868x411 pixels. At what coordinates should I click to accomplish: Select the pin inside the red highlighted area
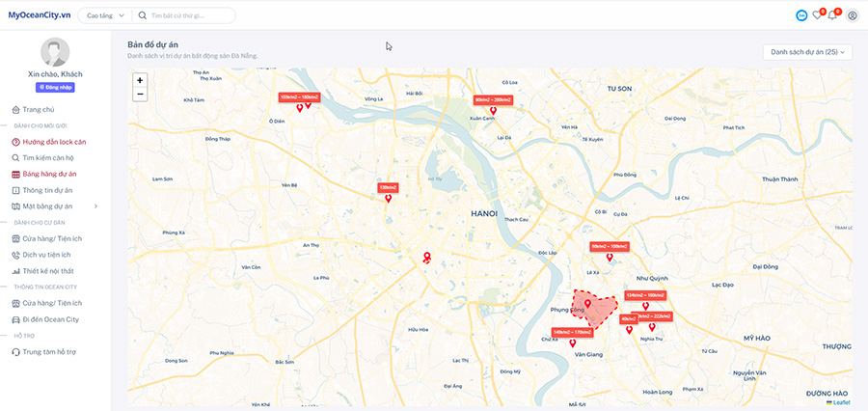[x=587, y=304]
